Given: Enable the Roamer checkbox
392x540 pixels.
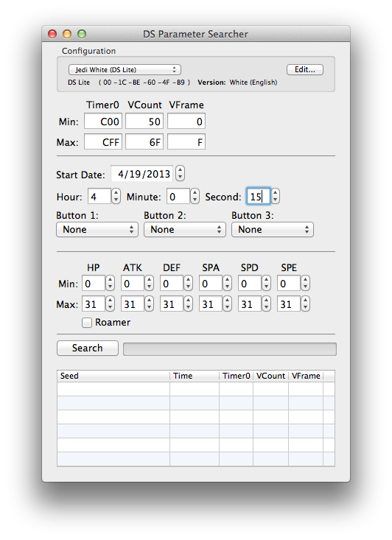Looking at the screenshot, I should (87, 323).
